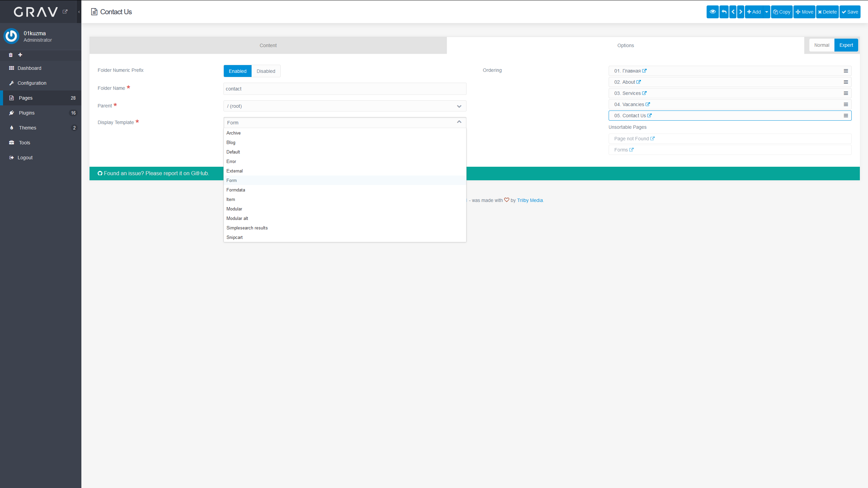
Task: Open external link icon next to Contact Us
Action: pyautogui.click(x=649, y=116)
